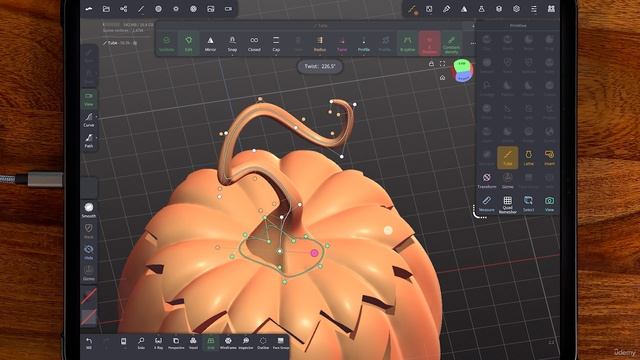Open the scene hierarchy icon in top bar

click(124, 9)
